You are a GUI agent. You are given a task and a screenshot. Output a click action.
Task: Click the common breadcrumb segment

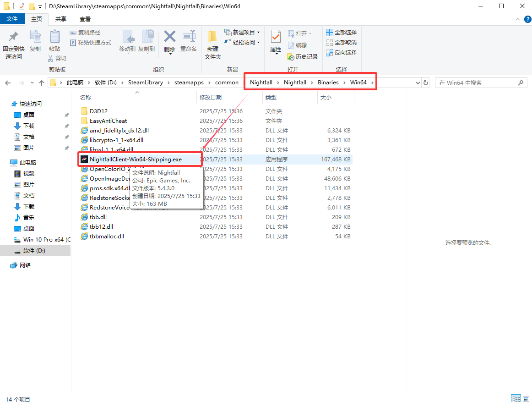click(227, 83)
